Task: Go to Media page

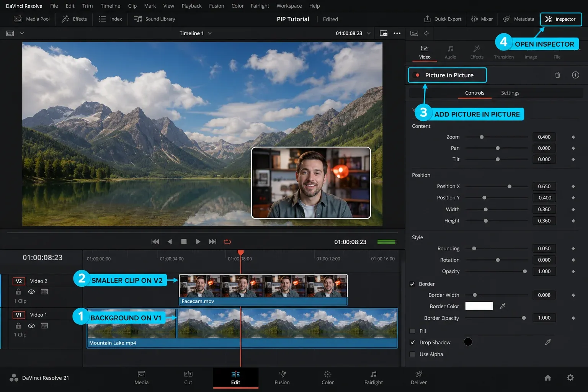Action: click(141, 378)
